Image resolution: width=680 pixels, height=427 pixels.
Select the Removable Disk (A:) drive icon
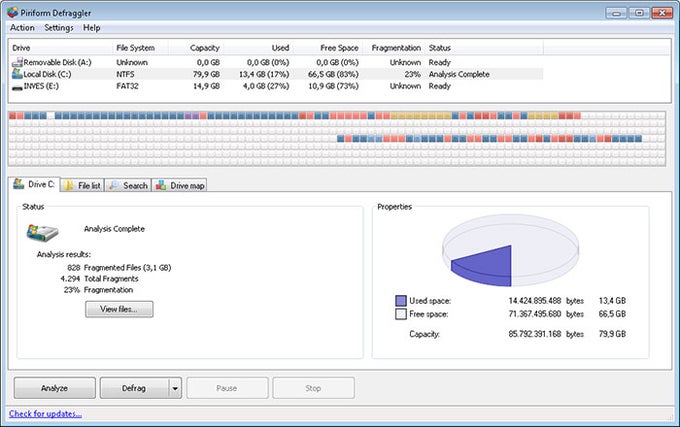(x=17, y=62)
